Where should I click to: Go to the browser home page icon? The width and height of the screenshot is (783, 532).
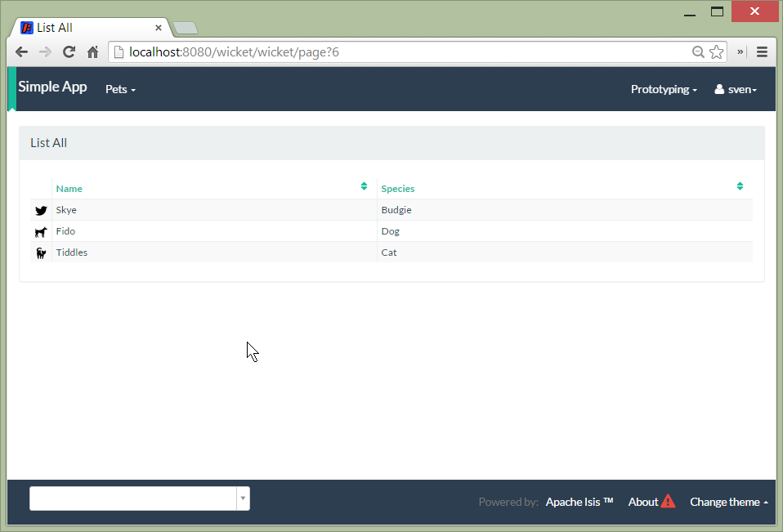pos(92,52)
